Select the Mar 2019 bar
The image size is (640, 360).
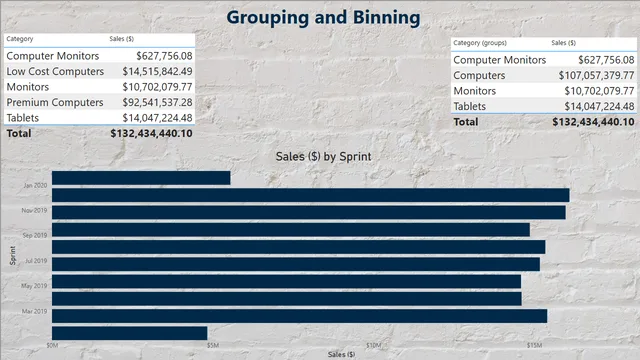click(x=300, y=316)
